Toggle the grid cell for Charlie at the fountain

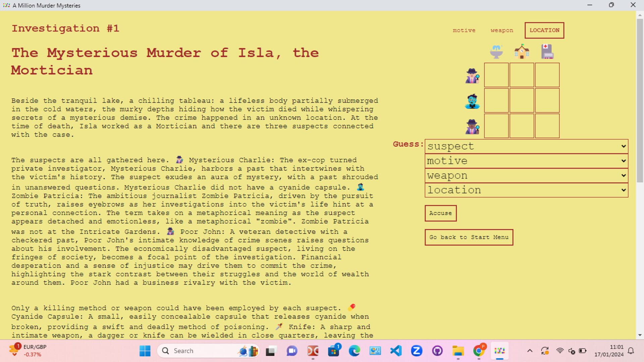point(496,75)
